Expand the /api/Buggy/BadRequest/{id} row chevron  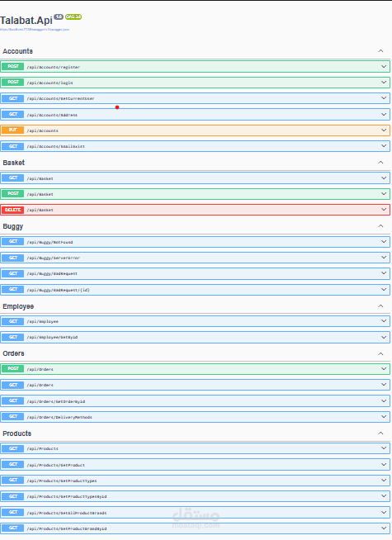(x=384, y=290)
